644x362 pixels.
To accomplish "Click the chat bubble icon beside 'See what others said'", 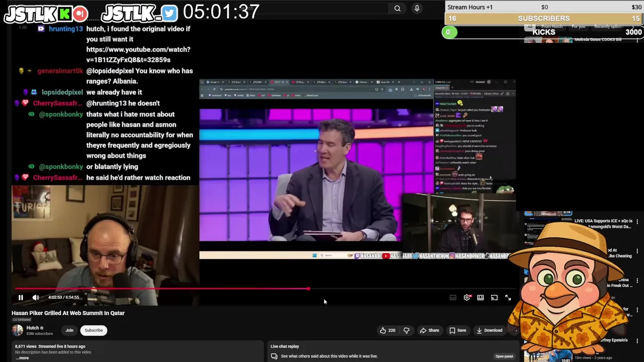I will [x=274, y=356].
